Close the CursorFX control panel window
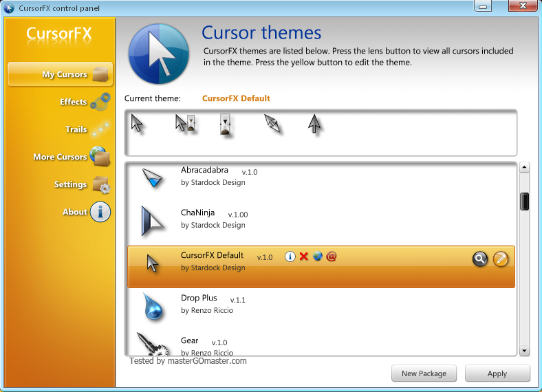The image size is (542, 392). pyautogui.click(x=523, y=6)
